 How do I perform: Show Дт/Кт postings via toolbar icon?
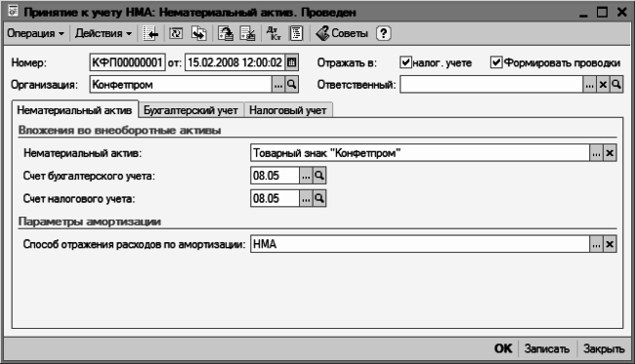tap(274, 33)
